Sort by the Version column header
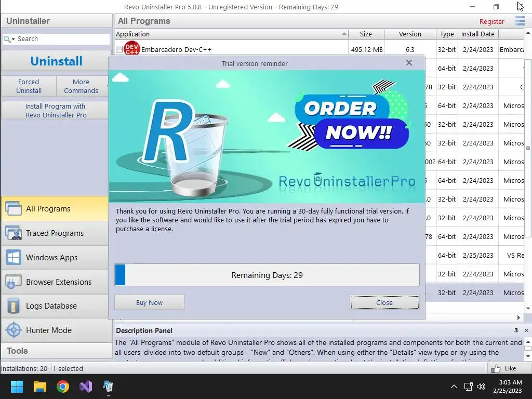Screen dimensions: 532x399 410,34
